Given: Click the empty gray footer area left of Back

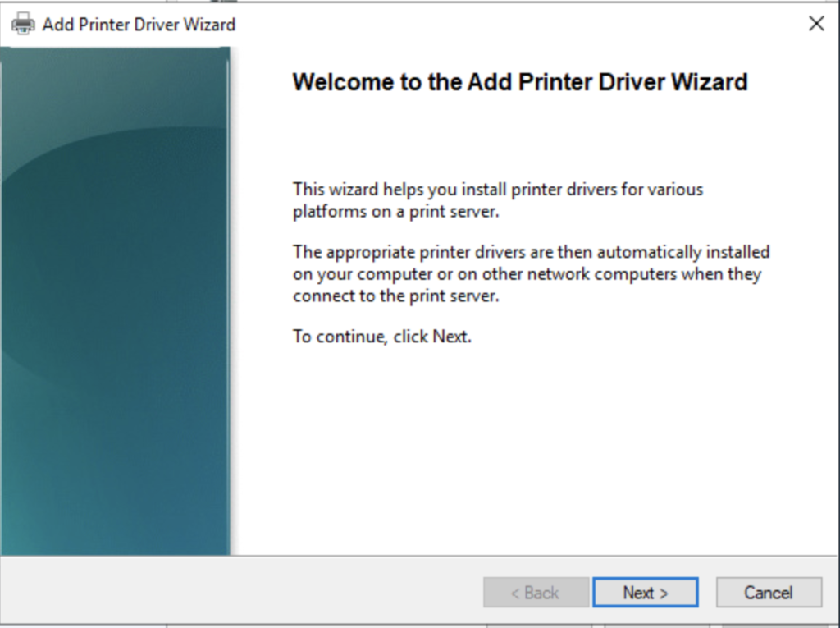Looking at the screenshot, I should coord(246,593).
